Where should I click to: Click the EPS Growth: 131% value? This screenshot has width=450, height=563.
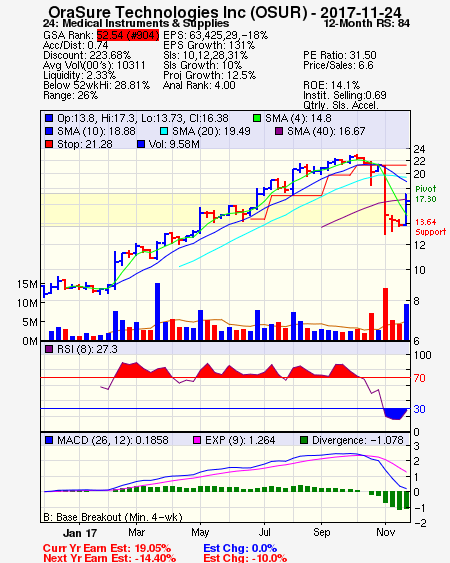click(x=209, y=45)
